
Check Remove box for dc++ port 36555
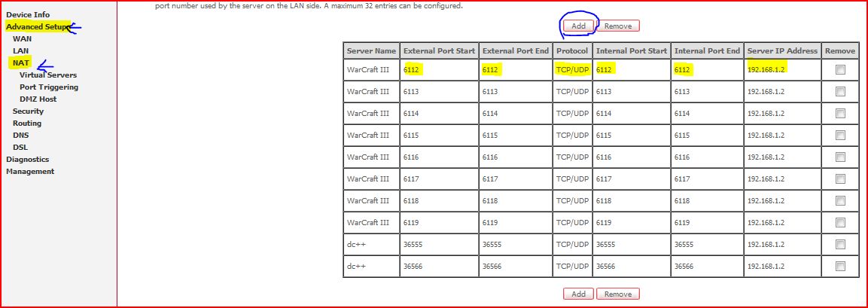[x=840, y=244]
